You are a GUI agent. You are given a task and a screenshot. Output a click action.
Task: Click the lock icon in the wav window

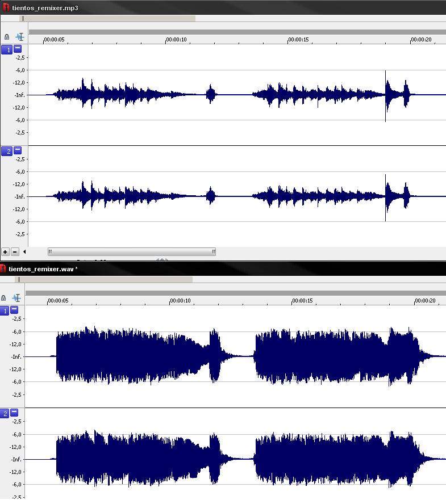pos(4,298)
